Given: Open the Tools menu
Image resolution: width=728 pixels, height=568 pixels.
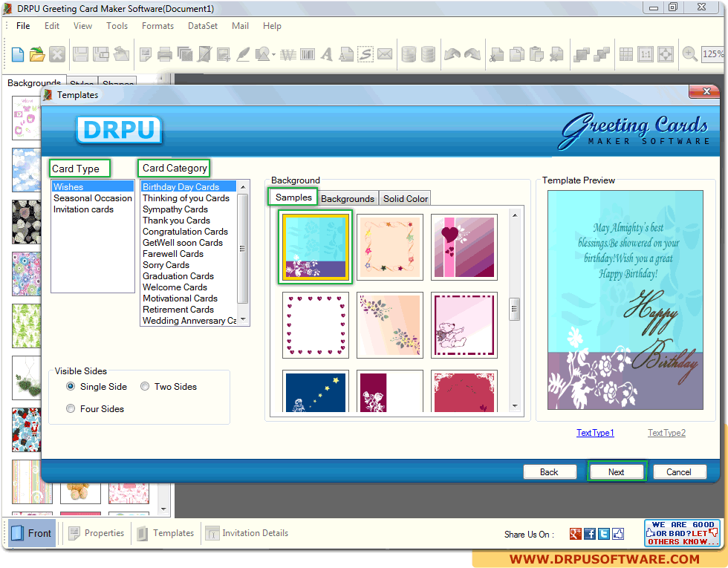Looking at the screenshot, I should (x=117, y=26).
